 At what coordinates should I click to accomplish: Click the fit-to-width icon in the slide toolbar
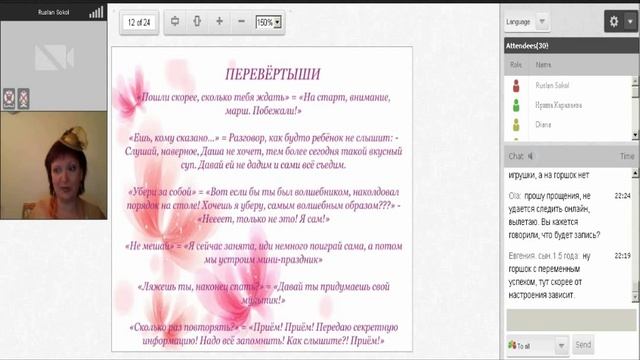(x=175, y=21)
